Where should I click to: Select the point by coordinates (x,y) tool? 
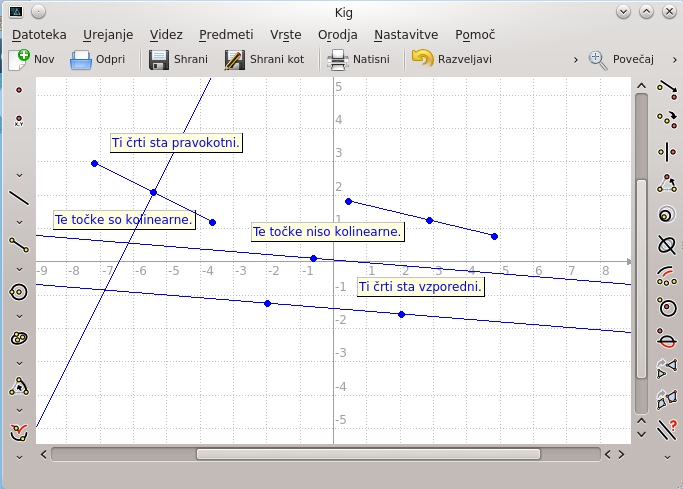18,121
